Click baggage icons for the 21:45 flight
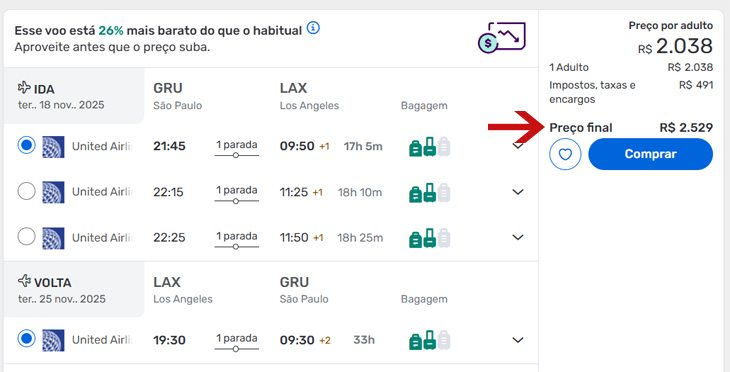The width and height of the screenshot is (730, 372). [x=429, y=146]
